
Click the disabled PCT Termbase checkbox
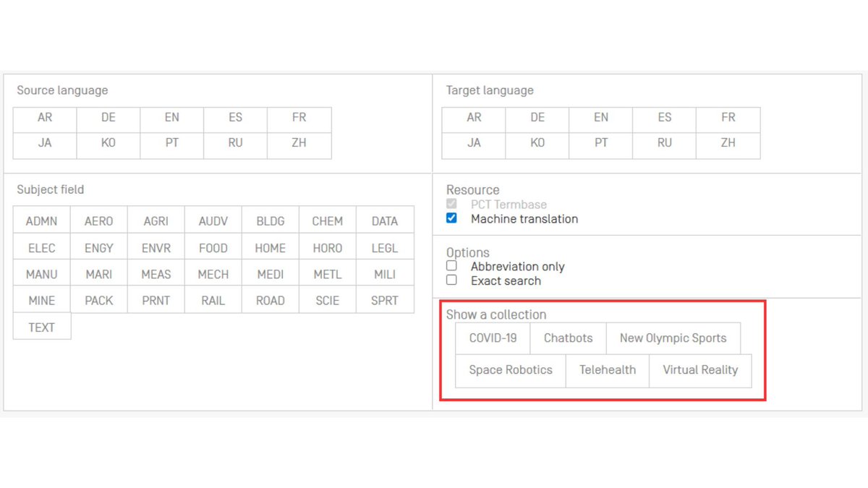tap(451, 205)
